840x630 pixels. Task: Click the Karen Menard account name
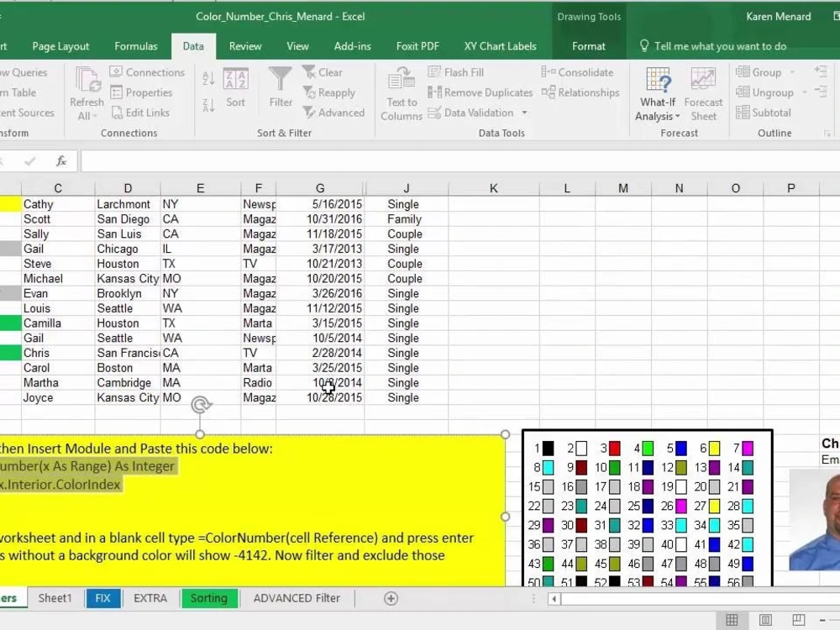(x=779, y=17)
